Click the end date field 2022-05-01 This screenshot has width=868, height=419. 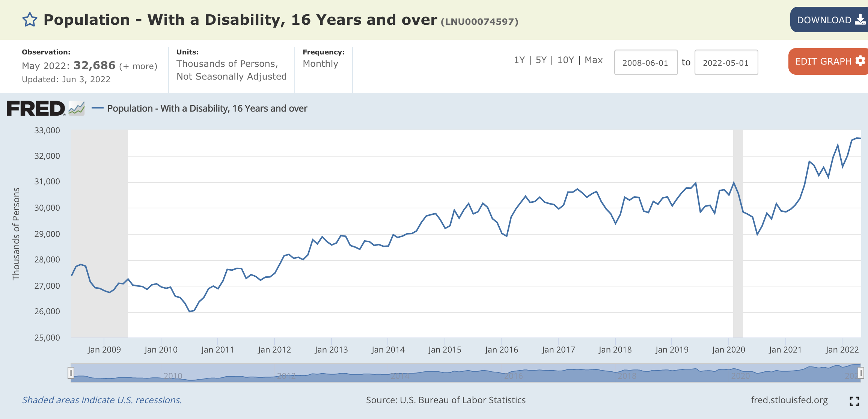[726, 63]
